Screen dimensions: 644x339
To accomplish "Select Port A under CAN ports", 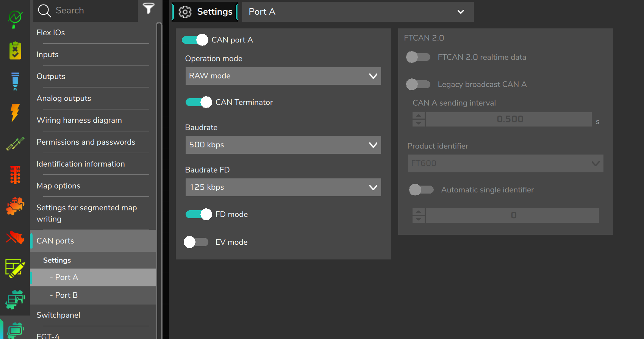I will 93,277.
